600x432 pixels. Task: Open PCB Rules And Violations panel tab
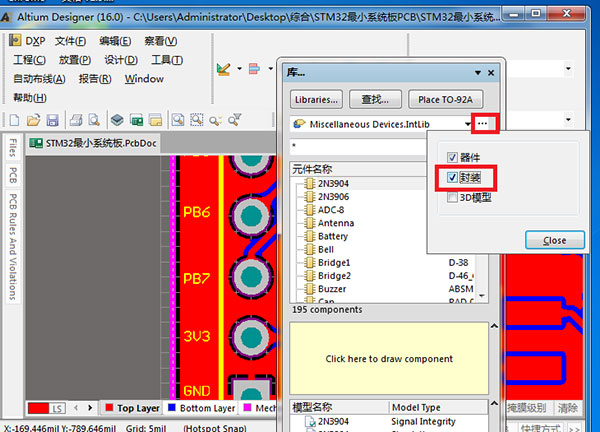click(13, 246)
